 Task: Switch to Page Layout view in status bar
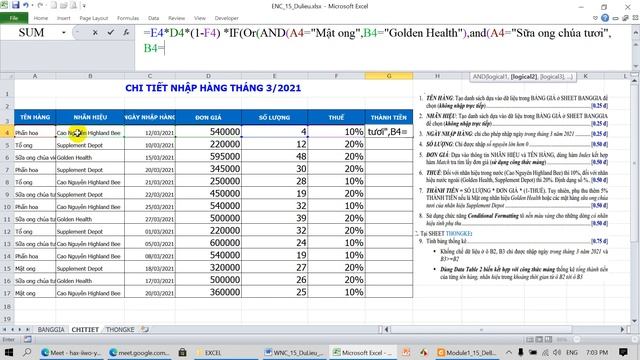(x=539, y=340)
